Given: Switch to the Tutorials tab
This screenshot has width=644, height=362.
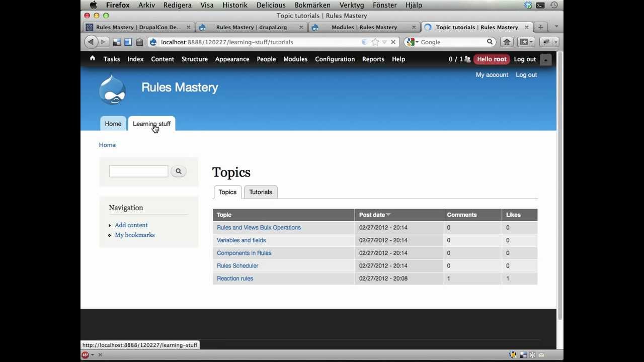Looking at the screenshot, I should 261,192.
